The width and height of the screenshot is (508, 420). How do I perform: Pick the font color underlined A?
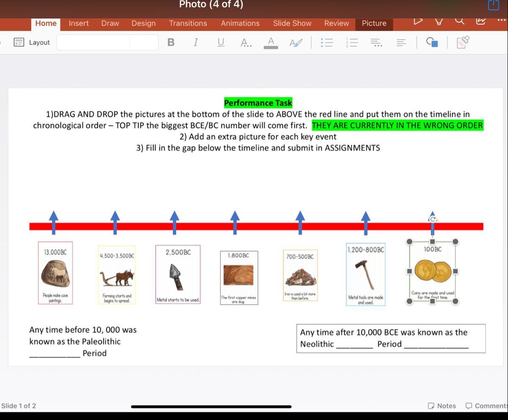pyautogui.click(x=271, y=42)
